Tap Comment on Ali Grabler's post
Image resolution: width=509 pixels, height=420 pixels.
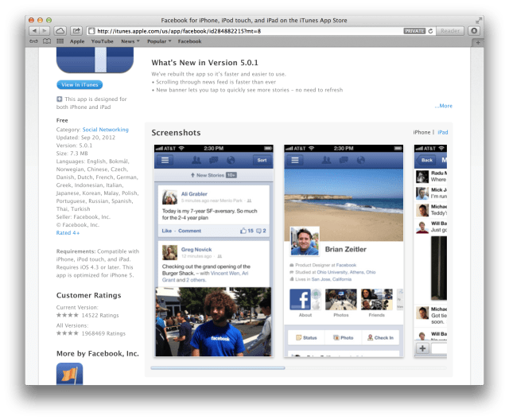pyautogui.click(x=189, y=231)
